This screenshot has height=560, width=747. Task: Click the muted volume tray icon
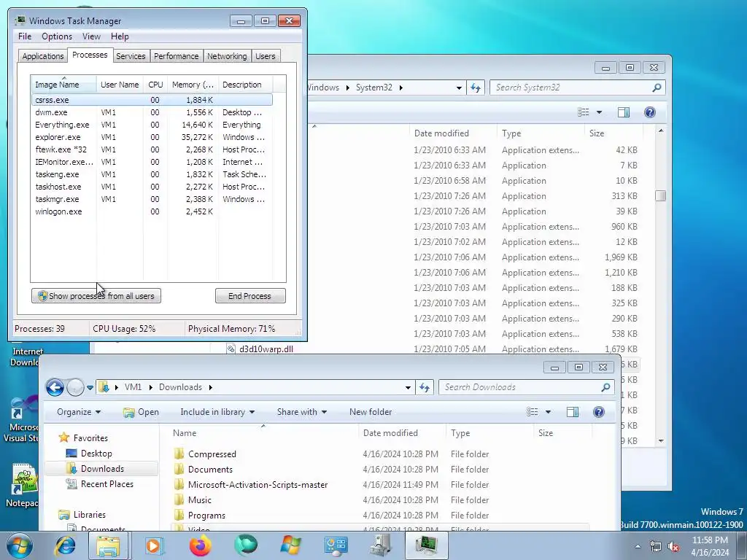tap(673, 546)
